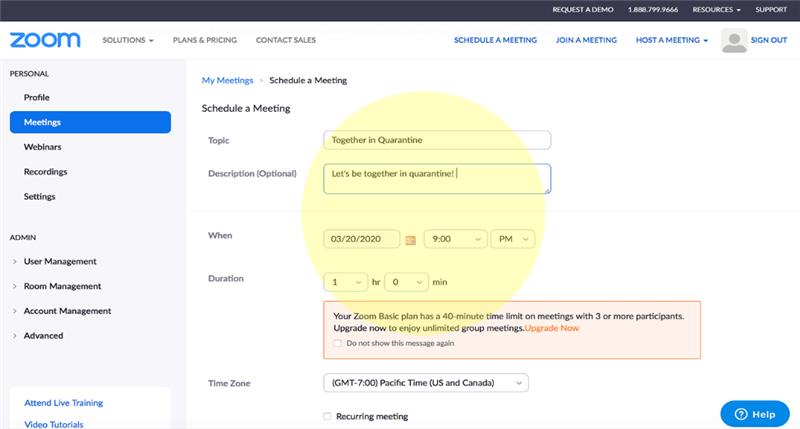800x429 pixels.
Task: Open the calendar date picker icon
Action: pyautogui.click(x=410, y=240)
